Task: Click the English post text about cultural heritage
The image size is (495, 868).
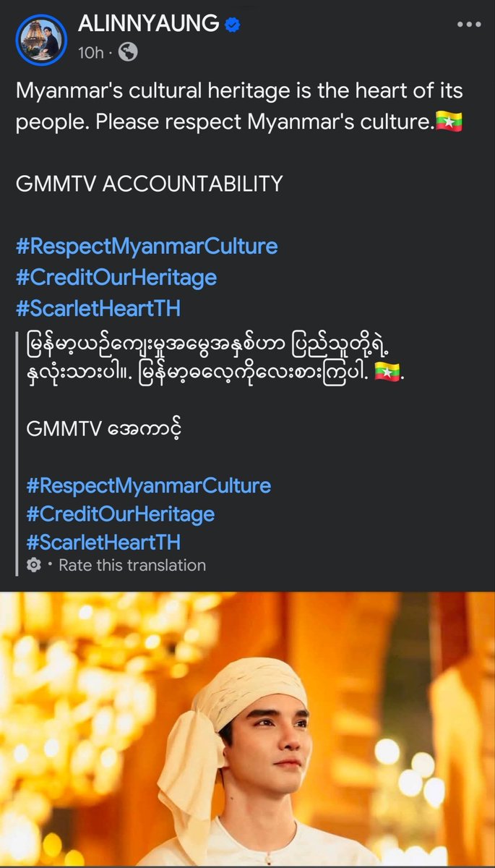Action: 239,106
